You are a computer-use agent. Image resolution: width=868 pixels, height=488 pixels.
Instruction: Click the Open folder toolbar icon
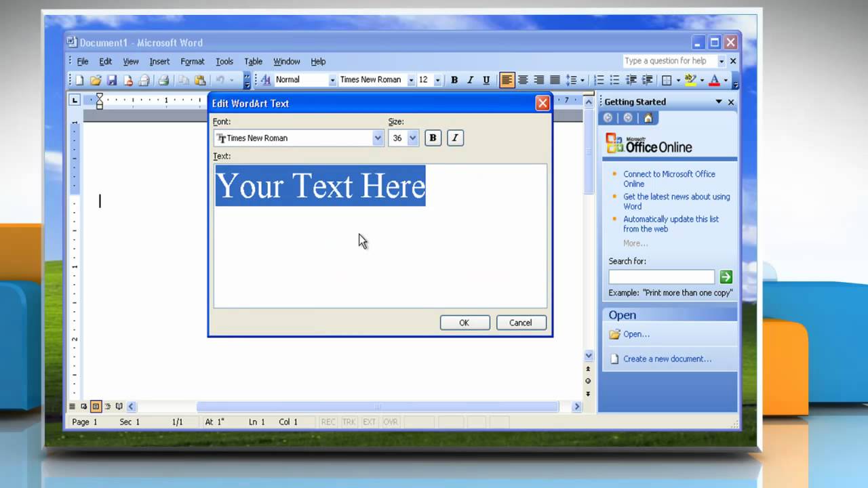pyautogui.click(x=96, y=80)
